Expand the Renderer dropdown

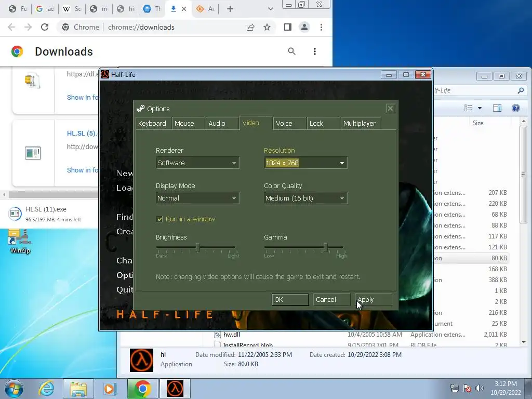tap(197, 163)
